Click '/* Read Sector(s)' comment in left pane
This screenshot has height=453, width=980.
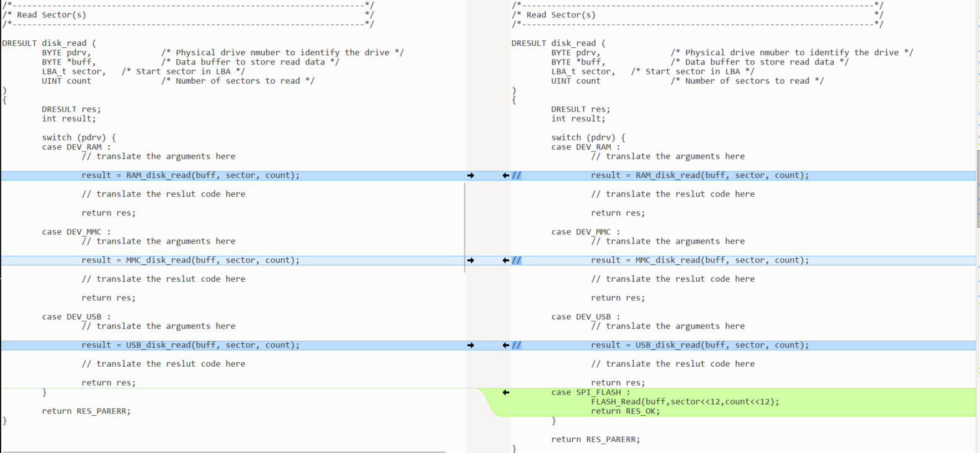pyautogui.click(x=44, y=15)
